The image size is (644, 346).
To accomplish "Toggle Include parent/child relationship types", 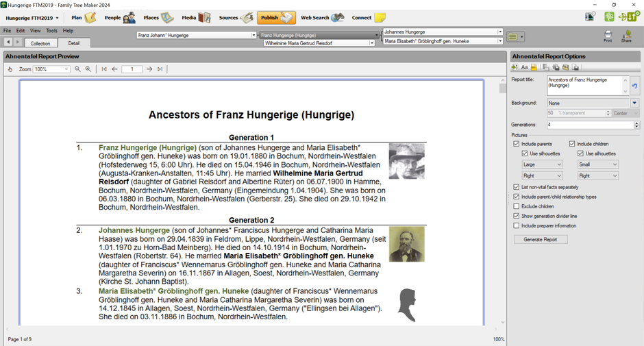I will (x=517, y=197).
